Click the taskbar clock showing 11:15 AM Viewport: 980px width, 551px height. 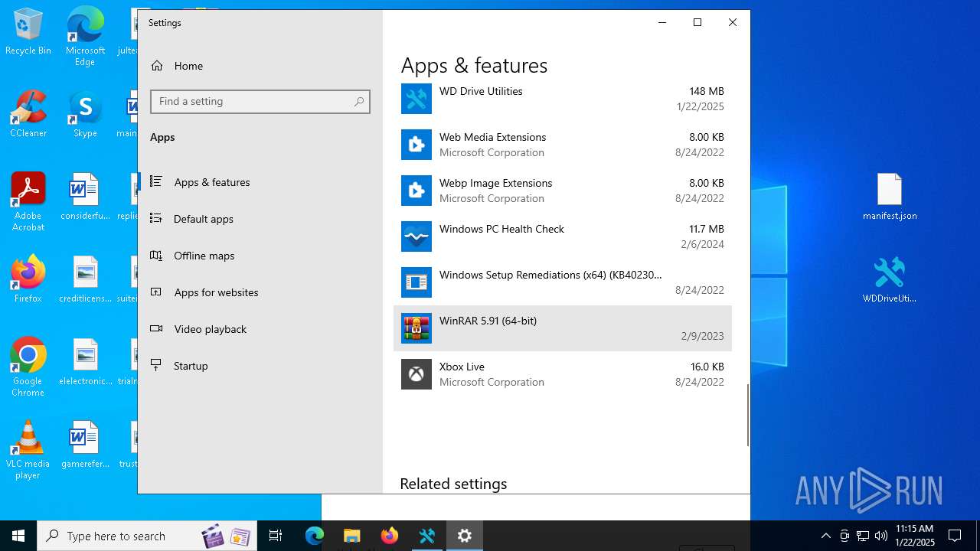[x=914, y=536]
